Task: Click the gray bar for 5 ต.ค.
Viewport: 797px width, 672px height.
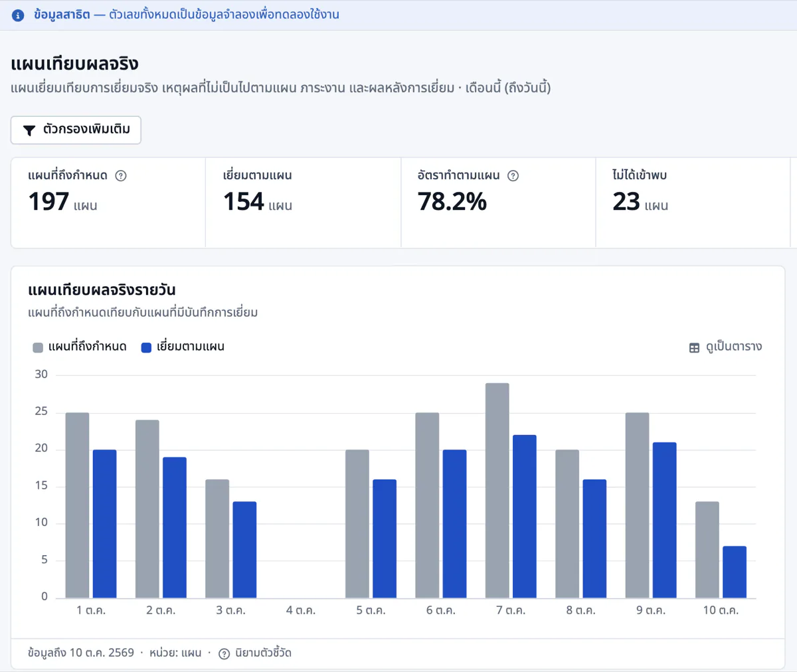Action: point(357,524)
